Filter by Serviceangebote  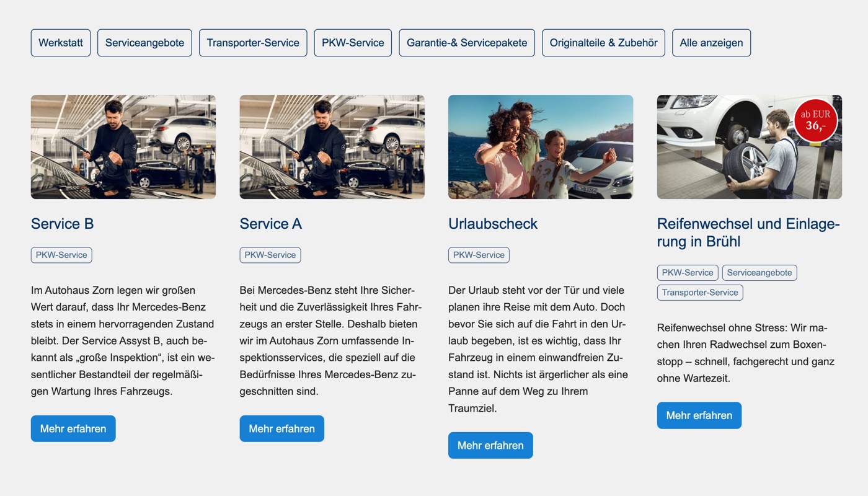(144, 43)
